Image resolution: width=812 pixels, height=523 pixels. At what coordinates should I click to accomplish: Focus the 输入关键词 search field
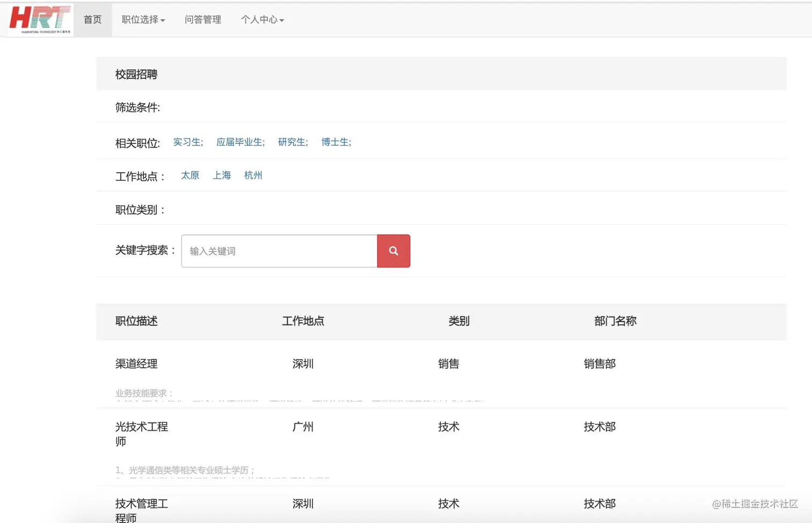[279, 251]
